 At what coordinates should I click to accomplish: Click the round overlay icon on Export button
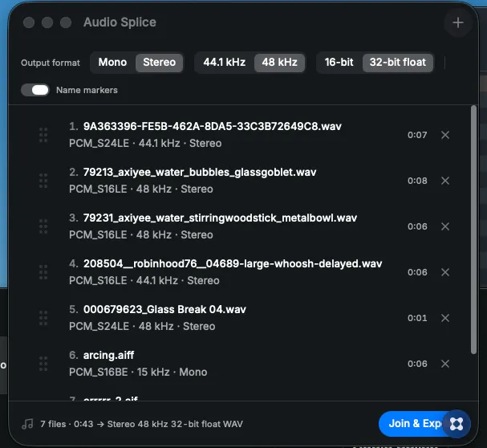(x=457, y=424)
